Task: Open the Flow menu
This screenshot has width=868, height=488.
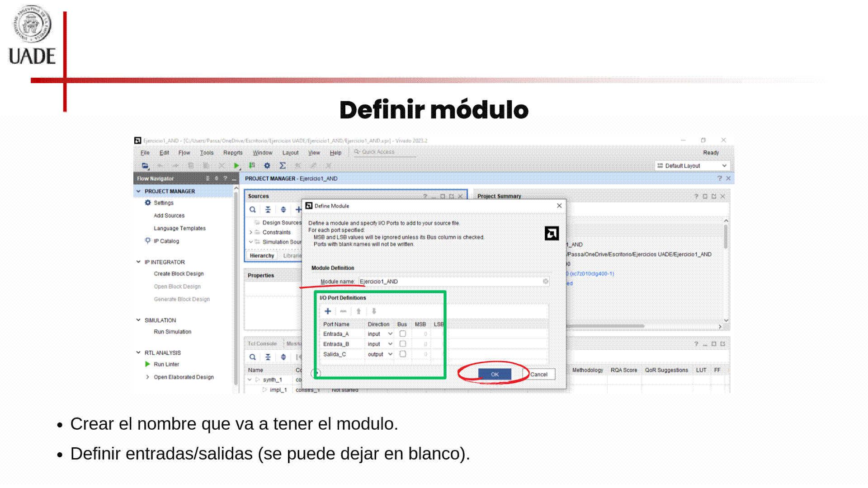Action: coord(184,153)
